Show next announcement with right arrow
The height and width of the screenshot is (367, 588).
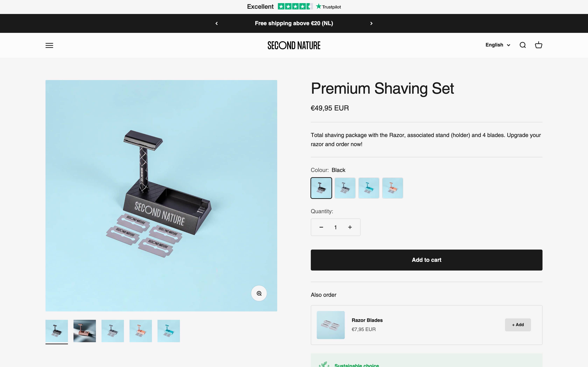tap(371, 23)
